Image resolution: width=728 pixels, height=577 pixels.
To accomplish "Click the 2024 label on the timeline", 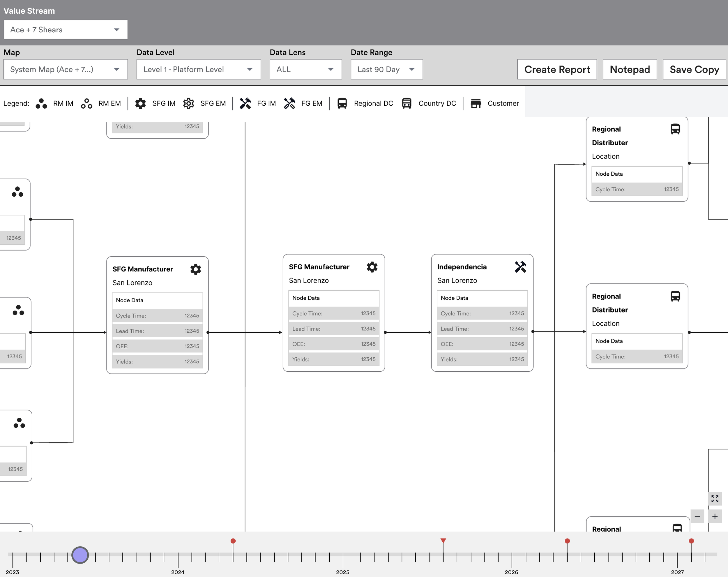I will [x=178, y=572].
